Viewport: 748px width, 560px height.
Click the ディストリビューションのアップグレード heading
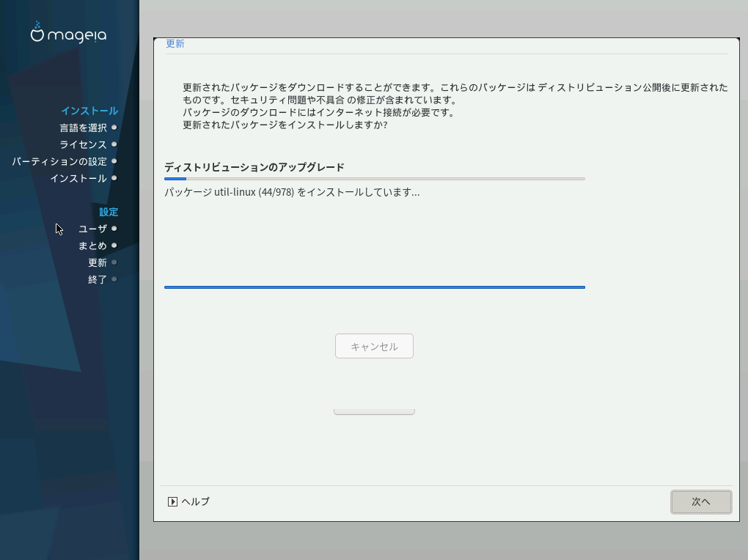pyautogui.click(x=254, y=167)
